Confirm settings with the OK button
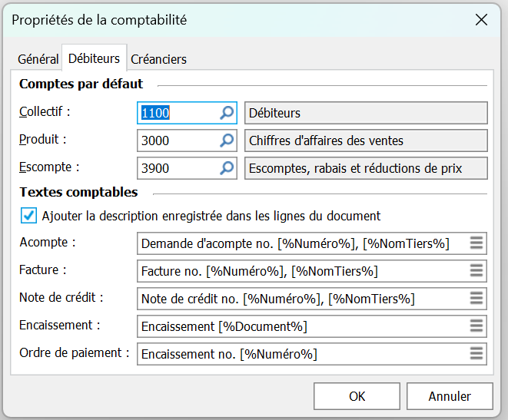The height and width of the screenshot is (420, 508). click(x=357, y=396)
